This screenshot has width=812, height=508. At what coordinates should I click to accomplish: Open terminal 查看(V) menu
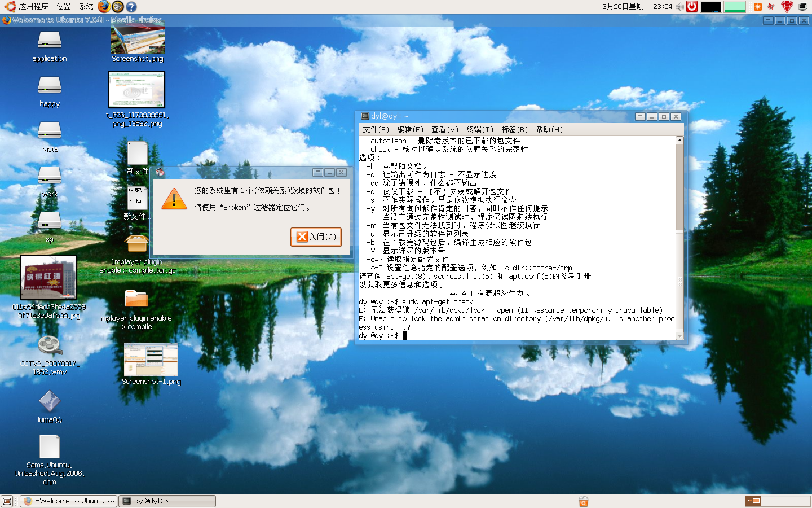(x=444, y=129)
